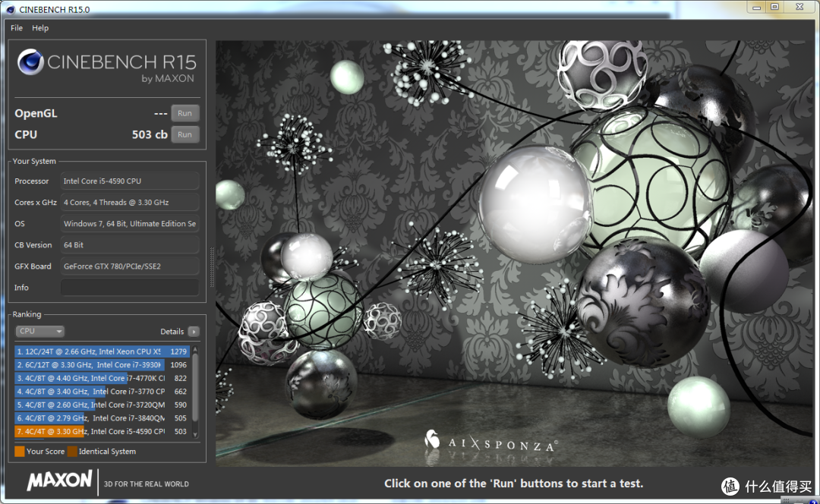Image resolution: width=820 pixels, height=504 pixels.
Task: Click the Details label in Ranking panel
Action: pyautogui.click(x=172, y=332)
